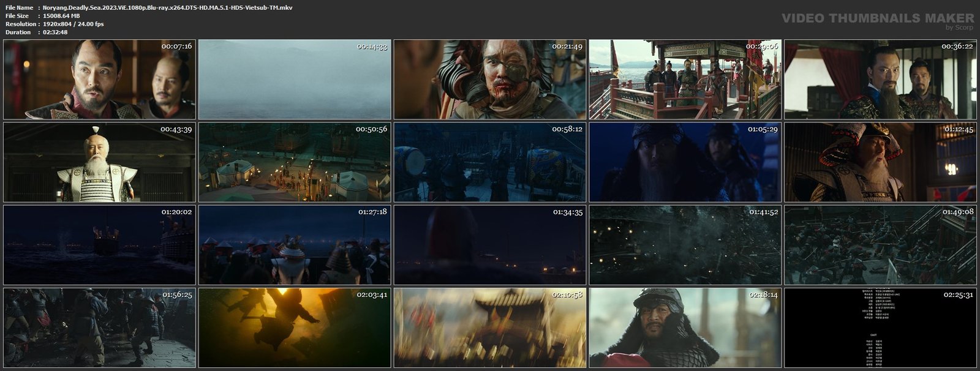
Task: Open the thumbnail at timestamp 00:07:16
Action: (x=99, y=80)
